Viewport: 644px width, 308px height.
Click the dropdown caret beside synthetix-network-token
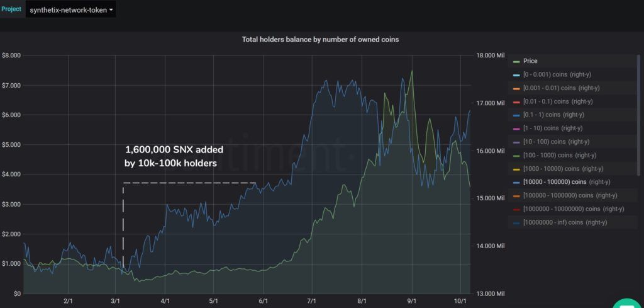pyautogui.click(x=111, y=10)
